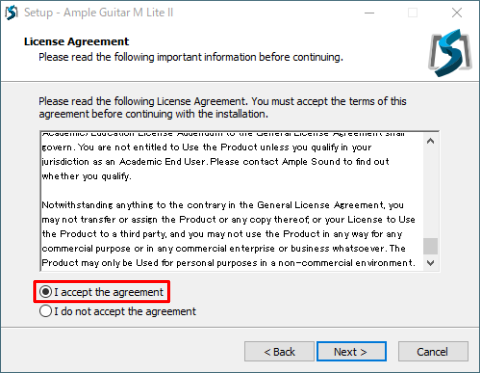The width and height of the screenshot is (480, 373).
Task: Go back with the '< Back' button
Action: (x=279, y=351)
